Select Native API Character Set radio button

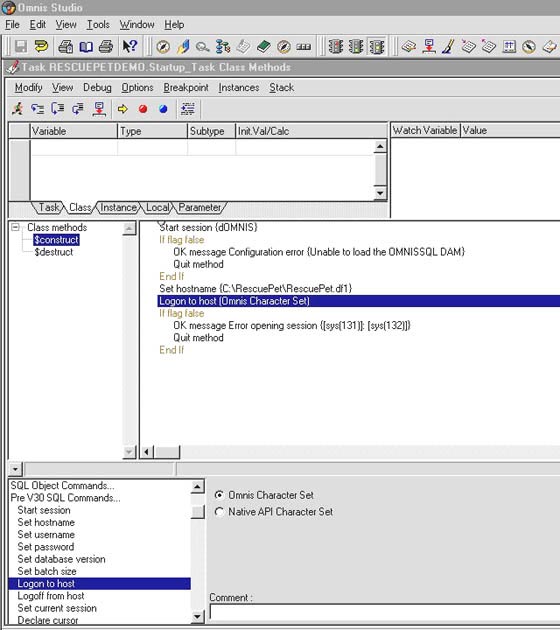pyautogui.click(x=219, y=511)
